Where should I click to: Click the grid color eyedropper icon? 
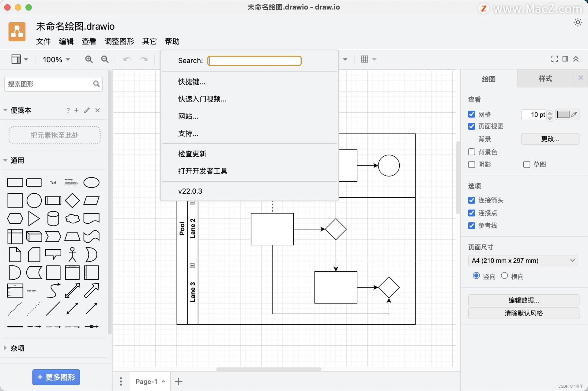coord(574,114)
